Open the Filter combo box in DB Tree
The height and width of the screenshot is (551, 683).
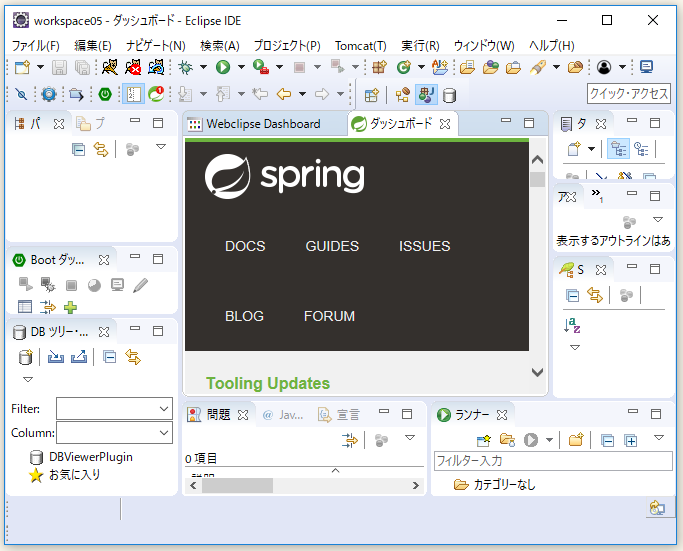pos(114,409)
